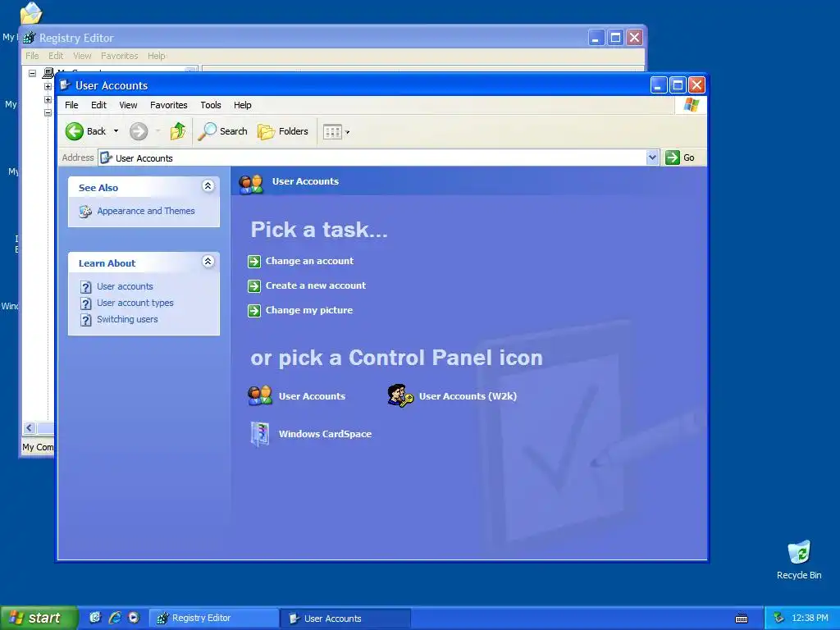Click the Windows CardSpace label
840x630 pixels.
(x=325, y=434)
